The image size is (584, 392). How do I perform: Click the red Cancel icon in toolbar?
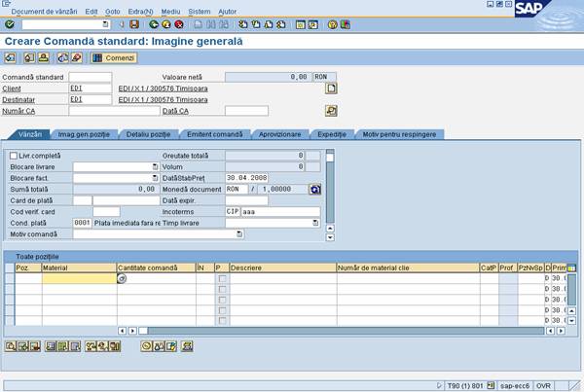pyautogui.click(x=178, y=24)
